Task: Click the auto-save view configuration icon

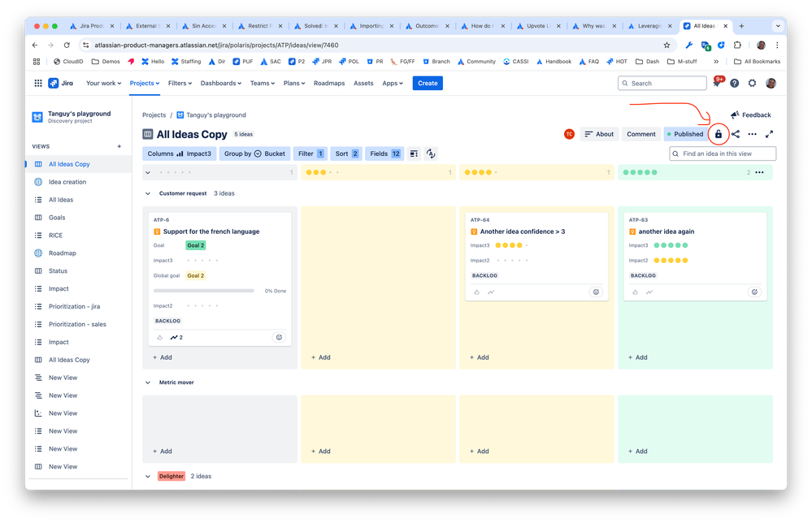Action: (x=431, y=153)
